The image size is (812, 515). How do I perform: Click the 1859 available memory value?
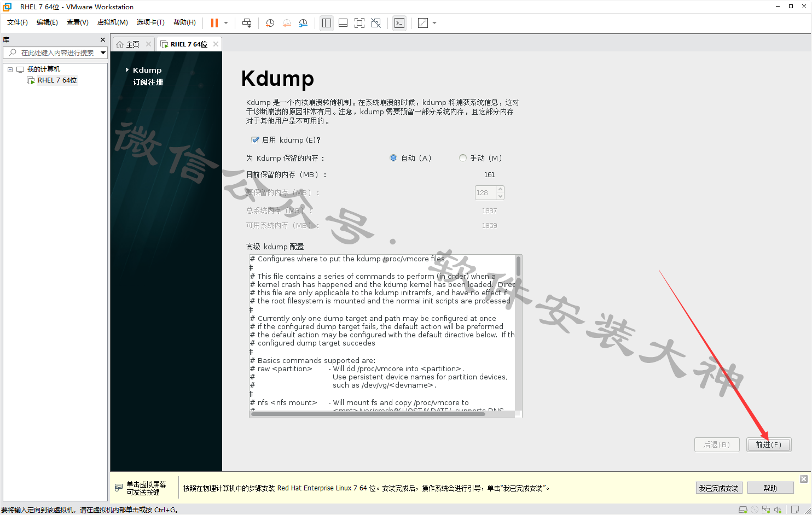[x=489, y=225]
